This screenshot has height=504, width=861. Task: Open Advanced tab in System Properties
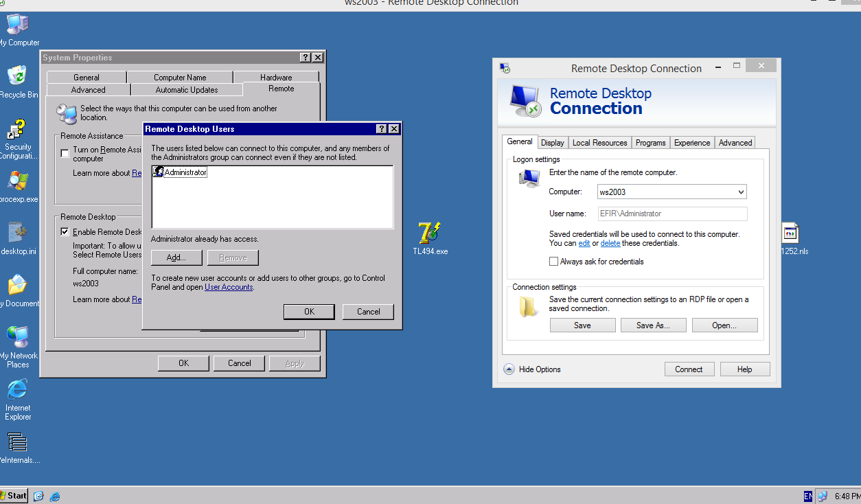click(89, 90)
